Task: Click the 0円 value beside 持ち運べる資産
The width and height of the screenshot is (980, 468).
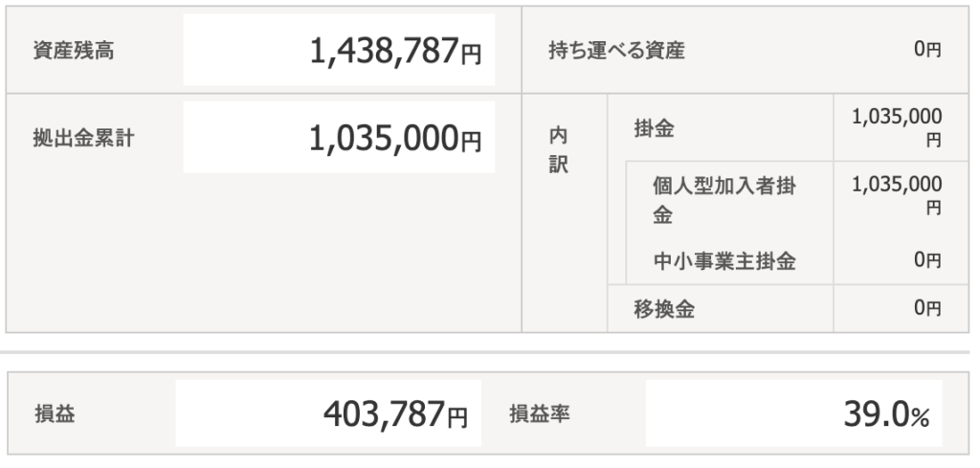Action: 926,51
